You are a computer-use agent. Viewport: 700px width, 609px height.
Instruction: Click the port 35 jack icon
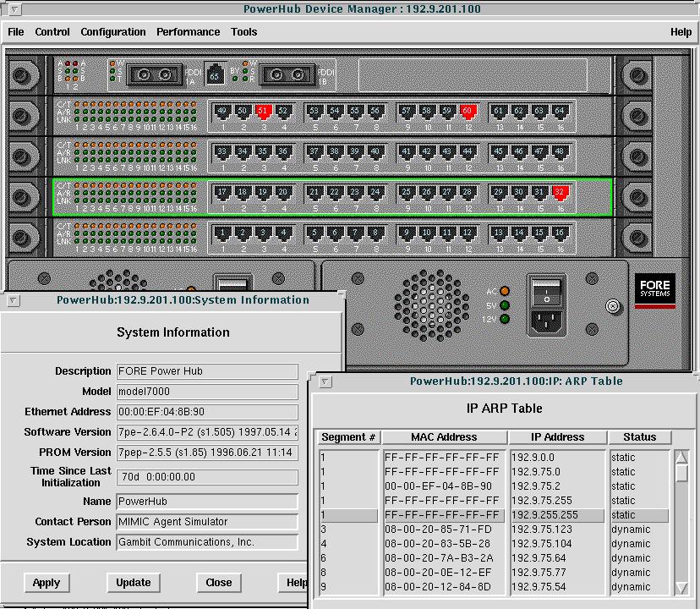tap(263, 152)
